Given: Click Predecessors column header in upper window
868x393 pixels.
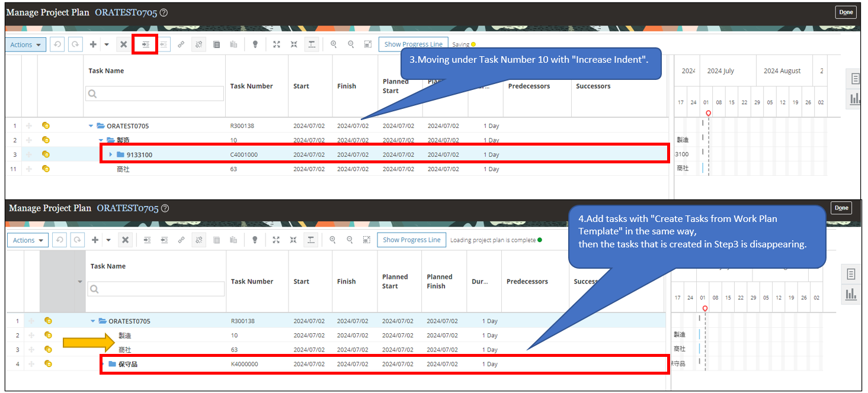Looking at the screenshot, I should 529,86.
